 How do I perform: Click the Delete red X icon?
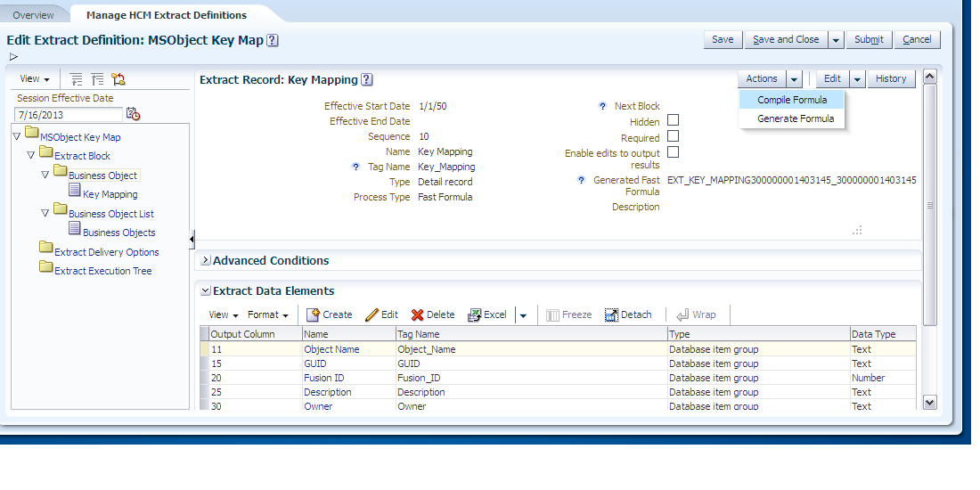click(x=418, y=315)
